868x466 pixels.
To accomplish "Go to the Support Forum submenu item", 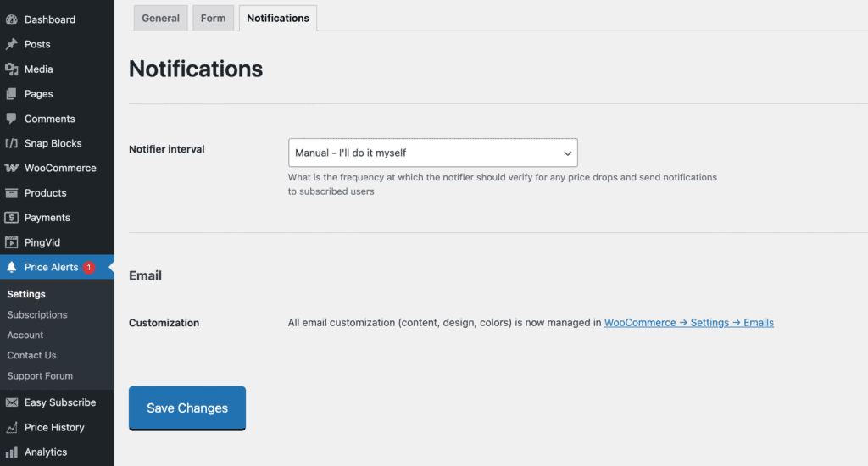I will [x=40, y=375].
